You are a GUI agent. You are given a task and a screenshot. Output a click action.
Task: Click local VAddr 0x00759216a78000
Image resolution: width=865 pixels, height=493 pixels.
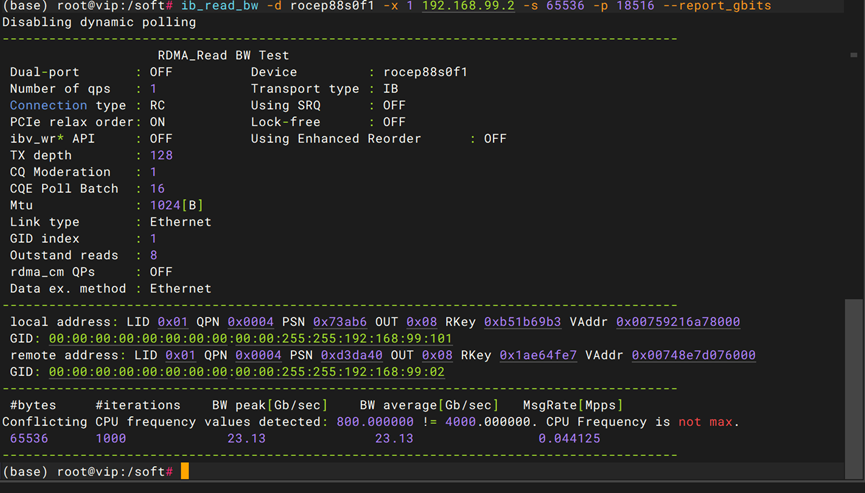pyautogui.click(x=677, y=322)
